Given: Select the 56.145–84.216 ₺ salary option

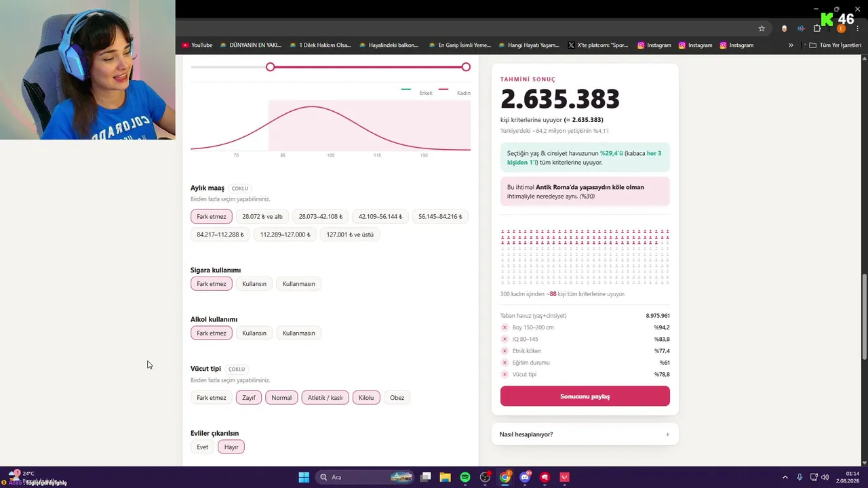Looking at the screenshot, I should click(440, 217).
